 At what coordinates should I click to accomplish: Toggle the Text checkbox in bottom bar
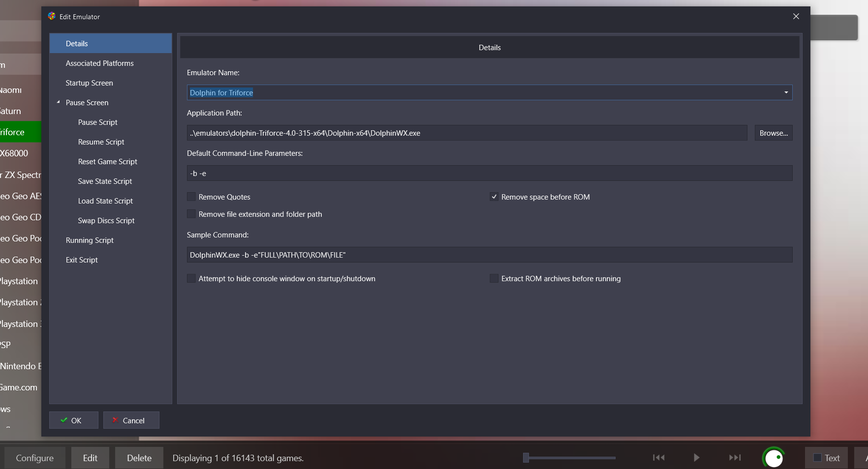(817, 458)
